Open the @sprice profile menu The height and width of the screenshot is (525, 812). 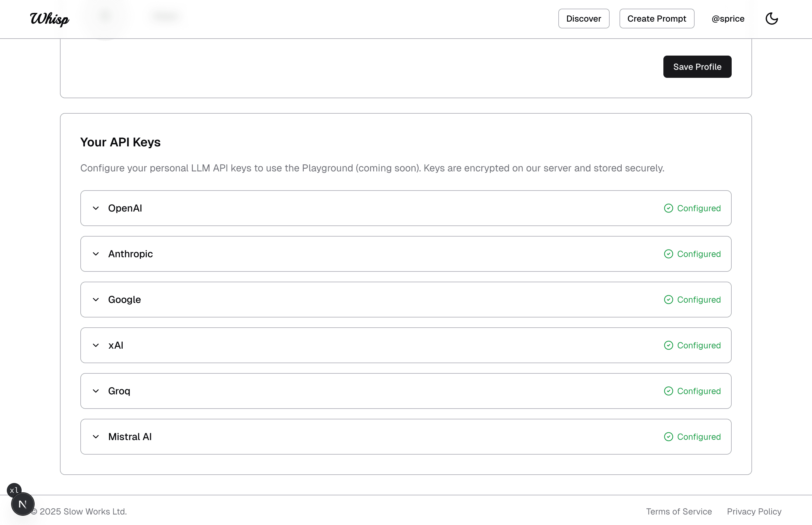(x=728, y=19)
